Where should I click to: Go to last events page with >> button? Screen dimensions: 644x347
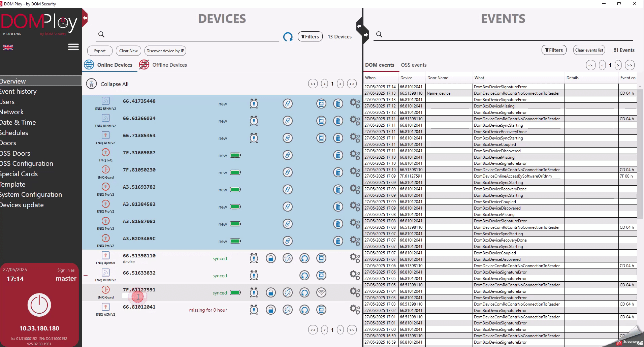coord(630,65)
